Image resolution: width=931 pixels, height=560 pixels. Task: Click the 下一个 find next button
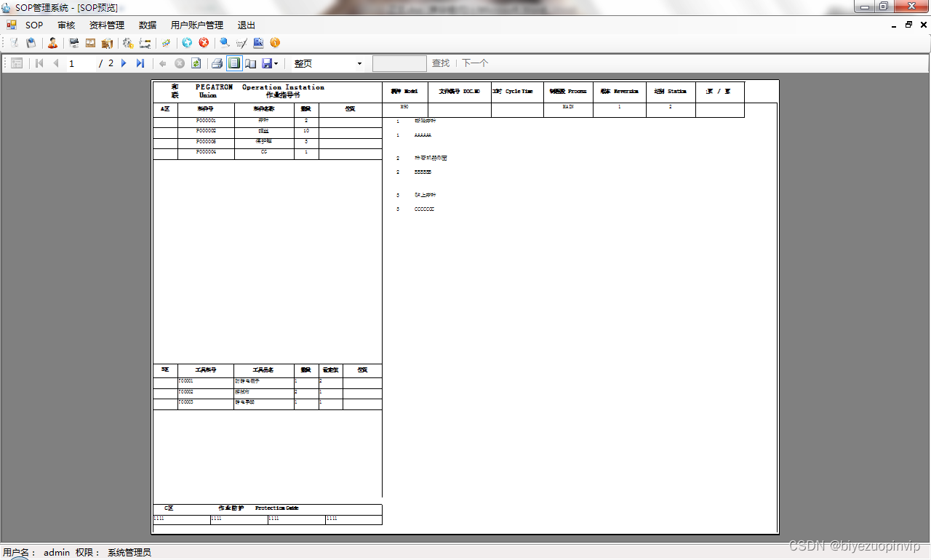click(x=475, y=63)
